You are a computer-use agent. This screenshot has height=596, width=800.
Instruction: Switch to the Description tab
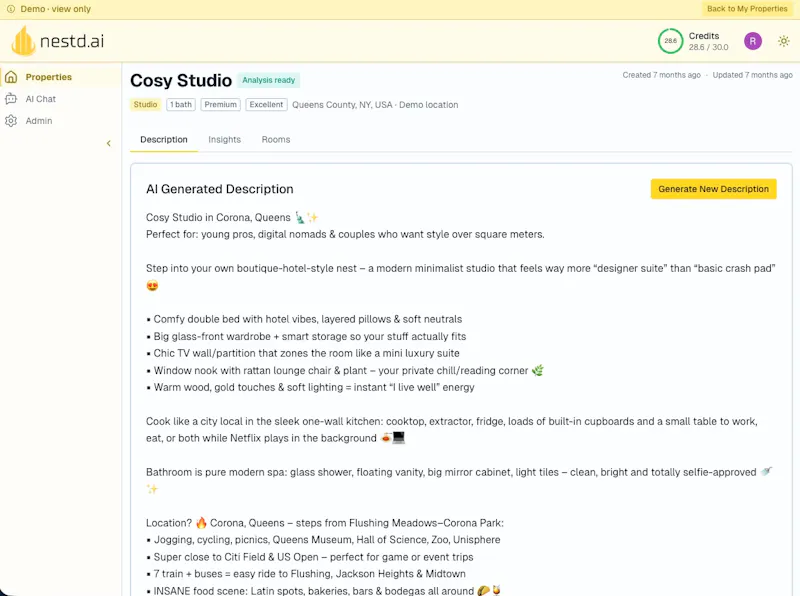164,140
